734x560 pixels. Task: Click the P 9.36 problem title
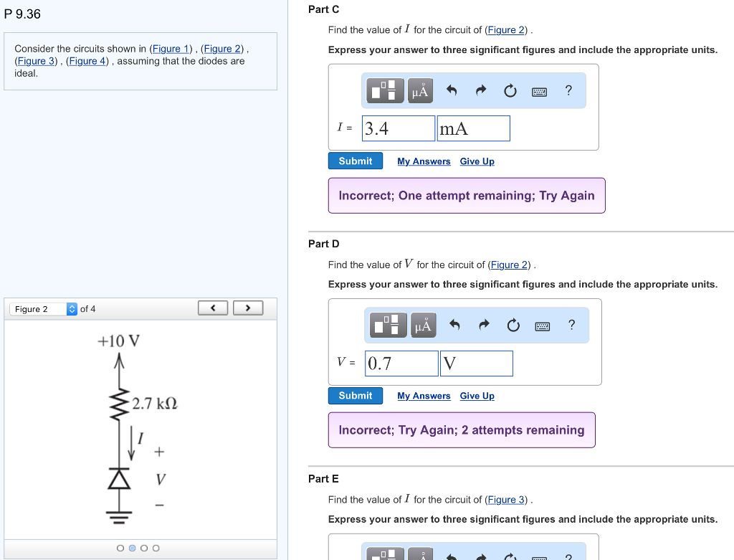click(22, 14)
